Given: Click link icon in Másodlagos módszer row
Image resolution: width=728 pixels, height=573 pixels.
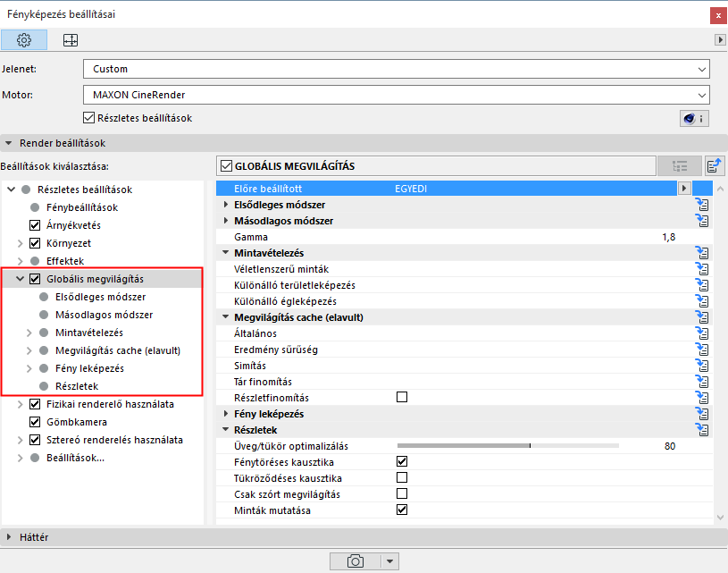Looking at the screenshot, I should (702, 221).
